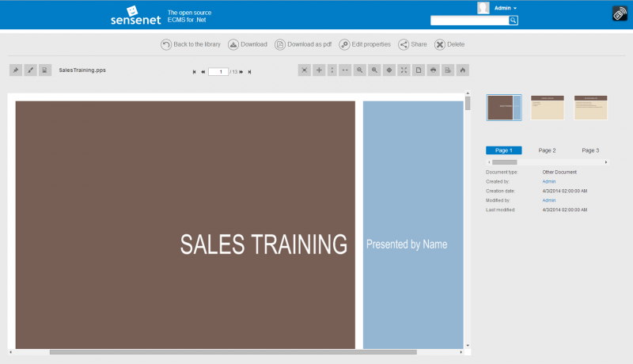Toggle fullscreen expand arrows icon
Viewport: 633px width, 364px height.
click(404, 70)
